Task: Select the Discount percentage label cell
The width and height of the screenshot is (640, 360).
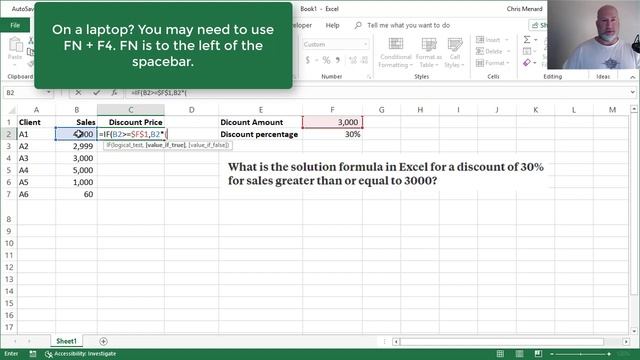Action: click(x=260, y=134)
